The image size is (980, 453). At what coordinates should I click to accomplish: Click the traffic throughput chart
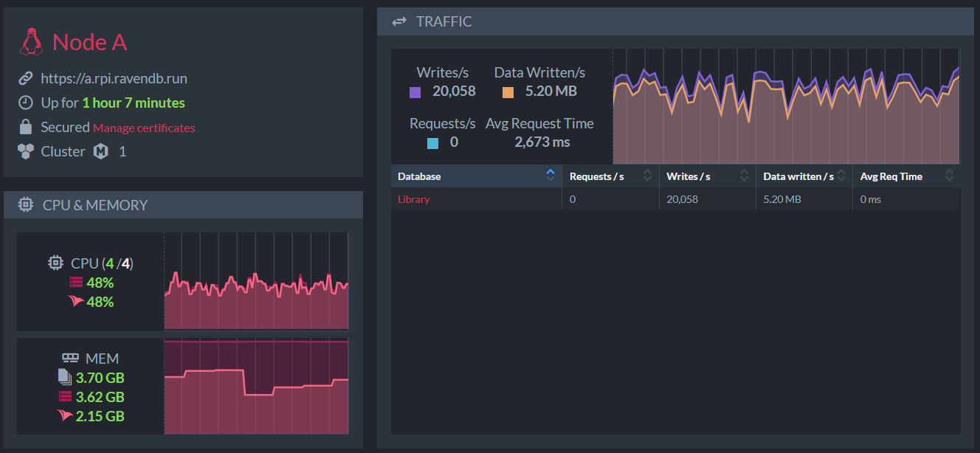786,106
